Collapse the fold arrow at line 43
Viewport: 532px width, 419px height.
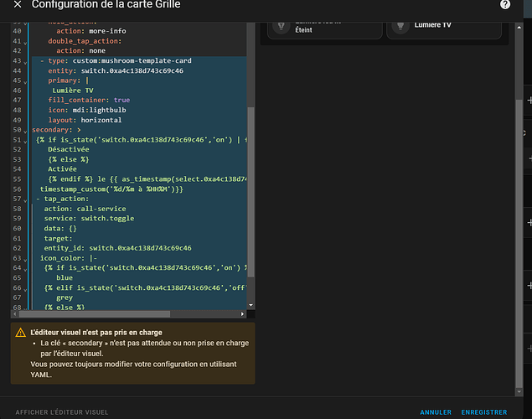(25, 62)
